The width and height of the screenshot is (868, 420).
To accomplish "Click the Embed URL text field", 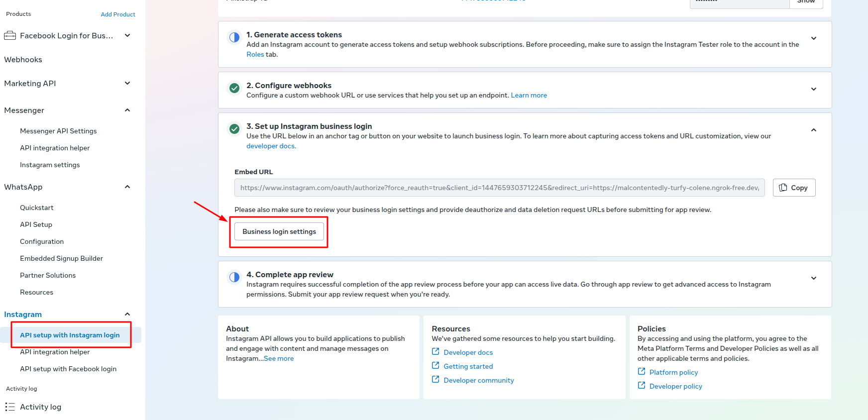I will pos(499,188).
